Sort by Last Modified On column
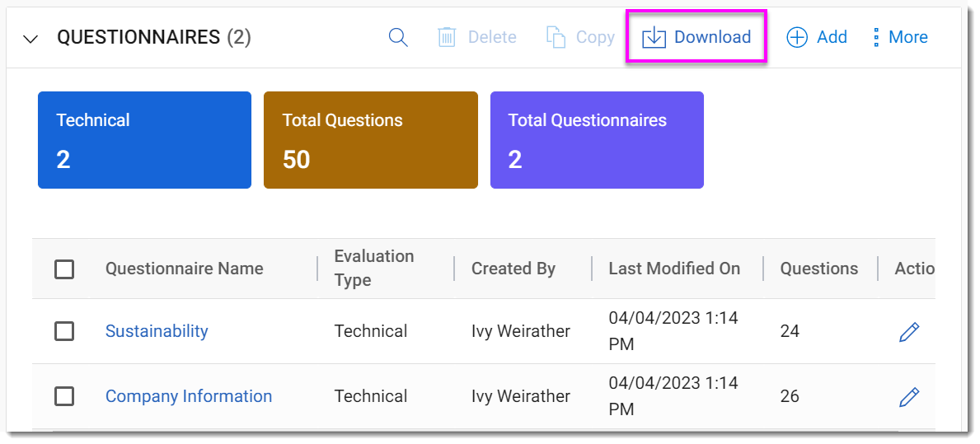 tap(674, 269)
